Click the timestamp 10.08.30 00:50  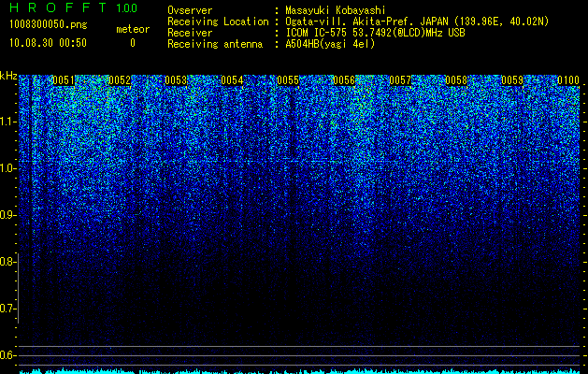[x=48, y=43]
